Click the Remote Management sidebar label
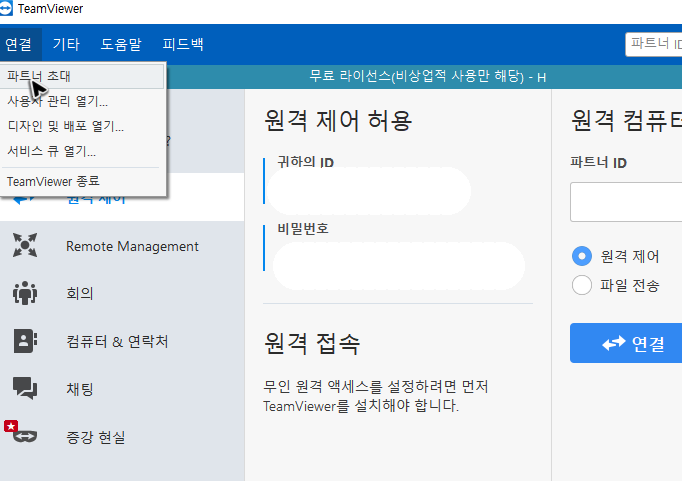Viewport: 682px width, 481px height. pos(132,246)
